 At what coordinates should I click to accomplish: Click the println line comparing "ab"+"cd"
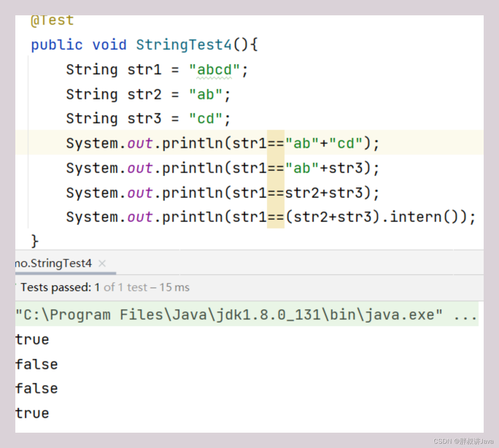pyautogui.click(x=223, y=143)
